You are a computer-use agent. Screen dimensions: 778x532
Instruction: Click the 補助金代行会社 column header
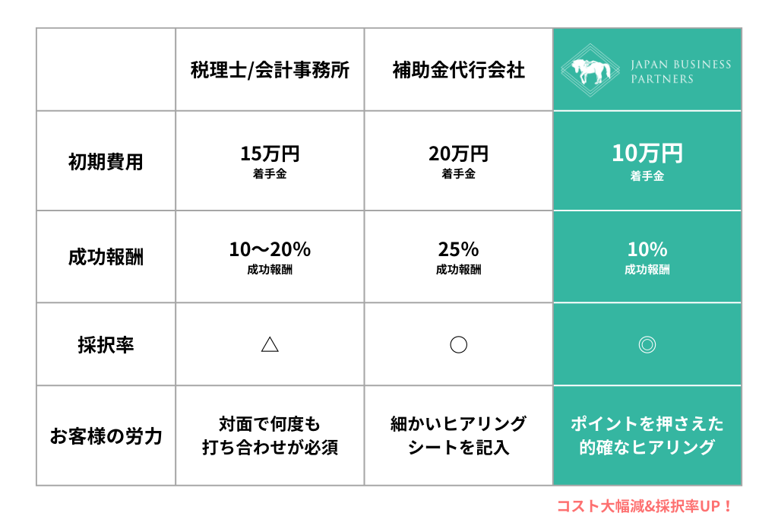(x=458, y=70)
